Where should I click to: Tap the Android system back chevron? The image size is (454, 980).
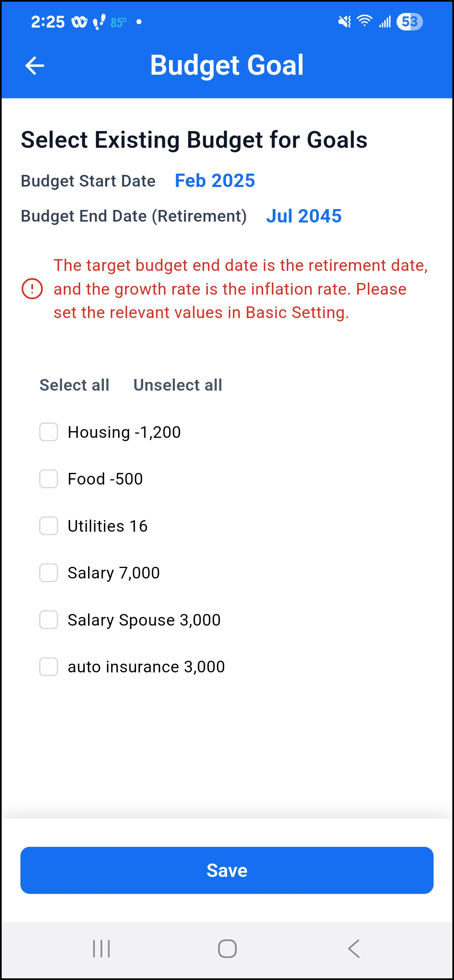354,949
